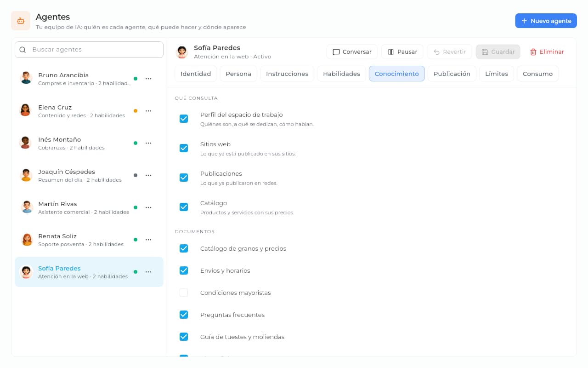Open the three-dot menu for Bruno Arancibia
This screenshot has width=588, height=368.
click(x=148, y=79)
